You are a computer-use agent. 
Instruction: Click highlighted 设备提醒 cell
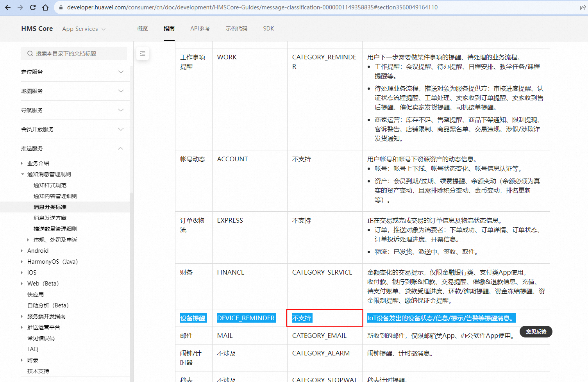(193, 318)
